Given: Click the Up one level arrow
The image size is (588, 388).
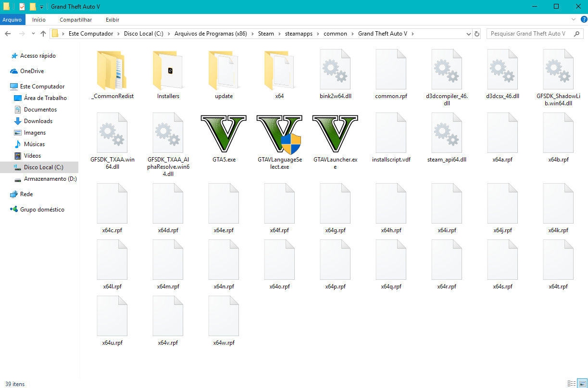Looking at the screenshot, I should (x=43, y=34).
